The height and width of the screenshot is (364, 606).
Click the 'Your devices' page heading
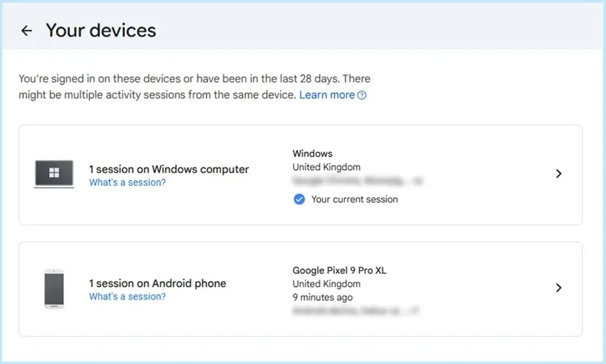click(x=101, y=31)
